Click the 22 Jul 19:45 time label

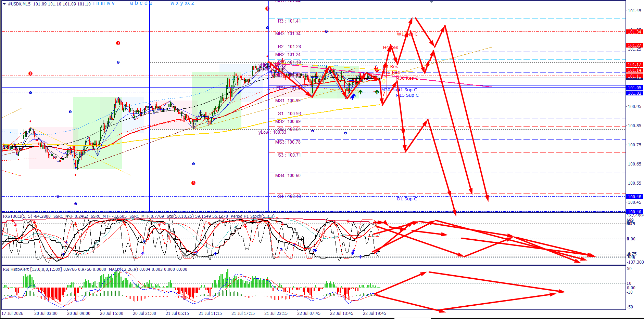(x=374, y=313)
